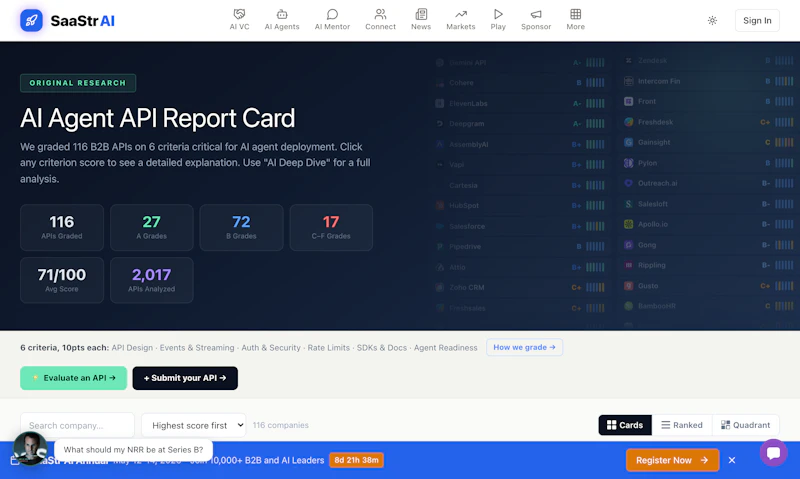
Task: Expand the More menu grid
Action: [576, 20]
